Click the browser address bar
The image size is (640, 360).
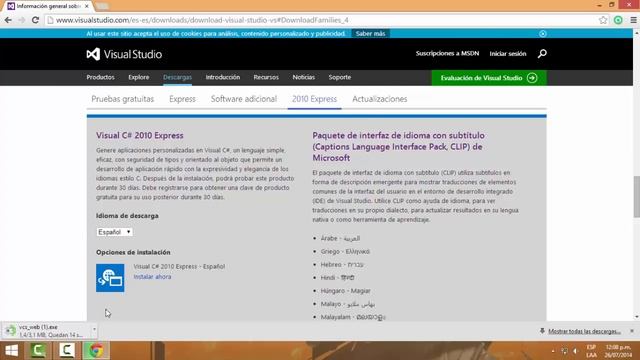(322, 20)
